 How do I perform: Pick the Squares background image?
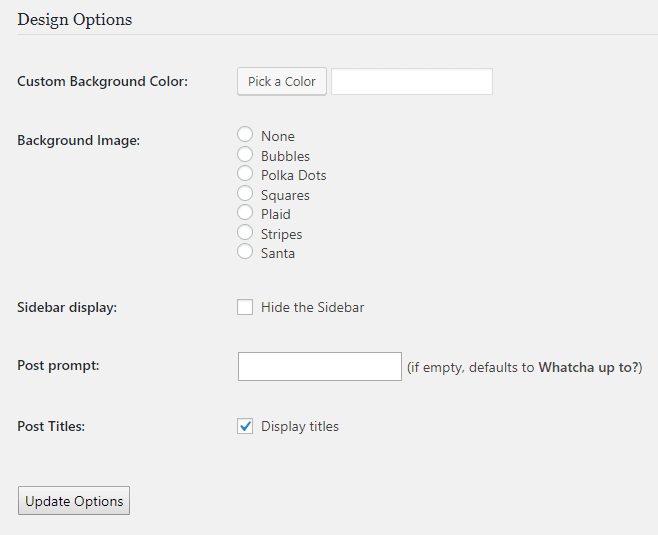pos(245,193)
